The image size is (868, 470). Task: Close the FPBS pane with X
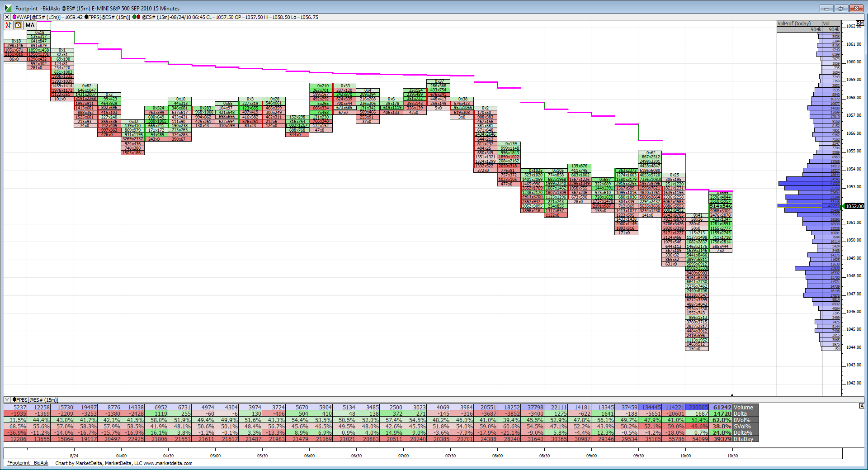click(x=7, y=400)
